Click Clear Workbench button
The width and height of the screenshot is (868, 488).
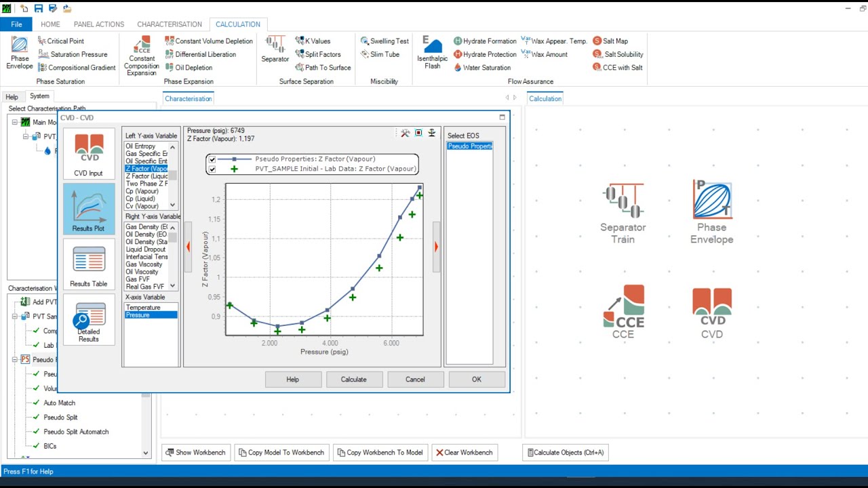click(465, 453)
